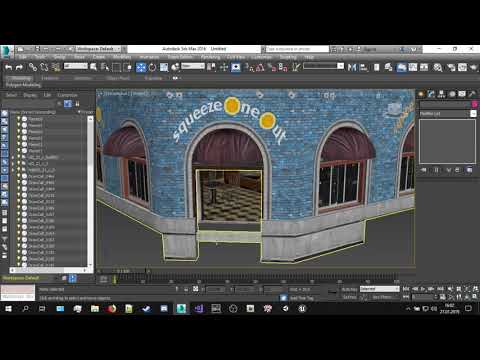The width and height of the screenshot is (480, 360).
Task: Click the Scene Explorer vertical scrollbar
Action: 90,191
